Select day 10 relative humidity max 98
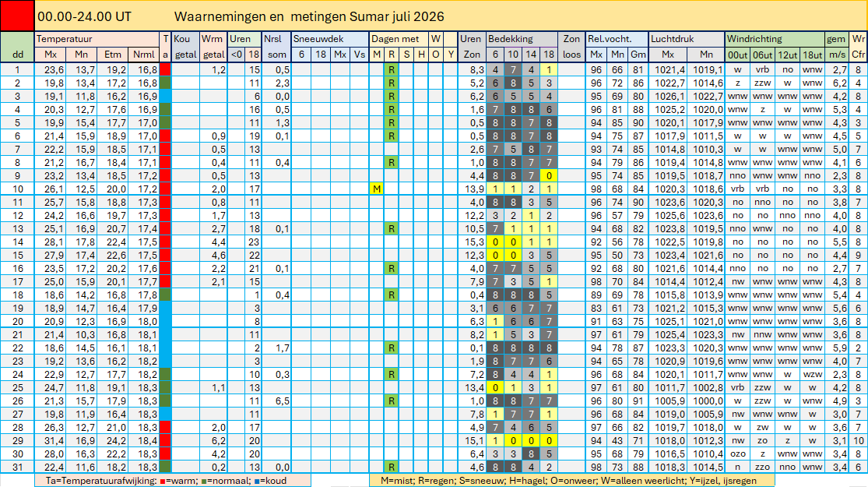The image size is (868, 487). pos(596,189)
